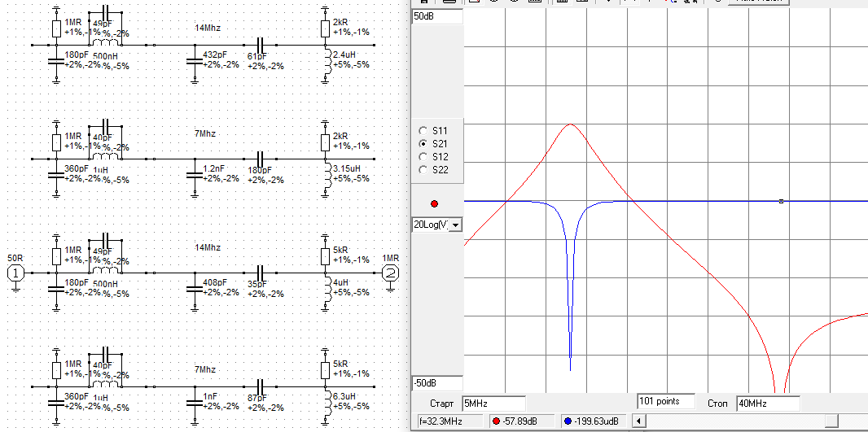Choose the S12 parameter option
Screen dimensions: 868x432
[x=422, y=156]
